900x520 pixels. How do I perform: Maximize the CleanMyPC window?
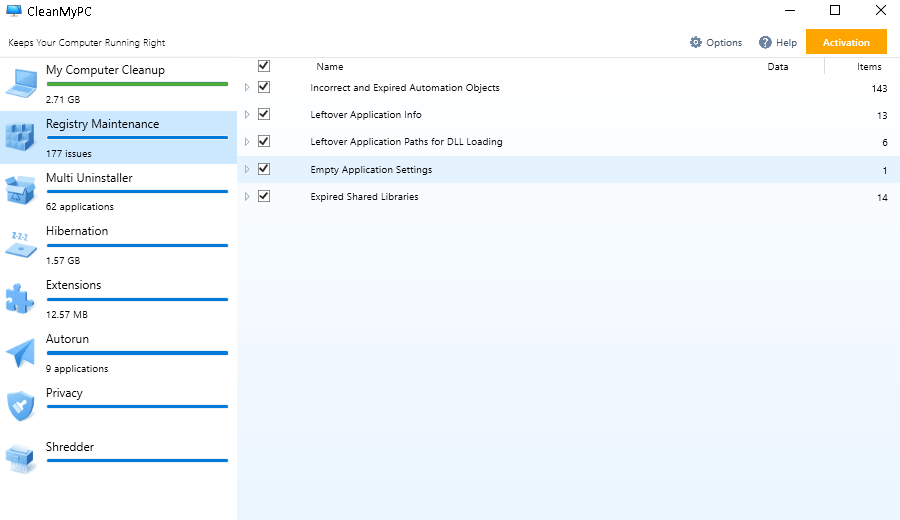click(x=835, y=10)
